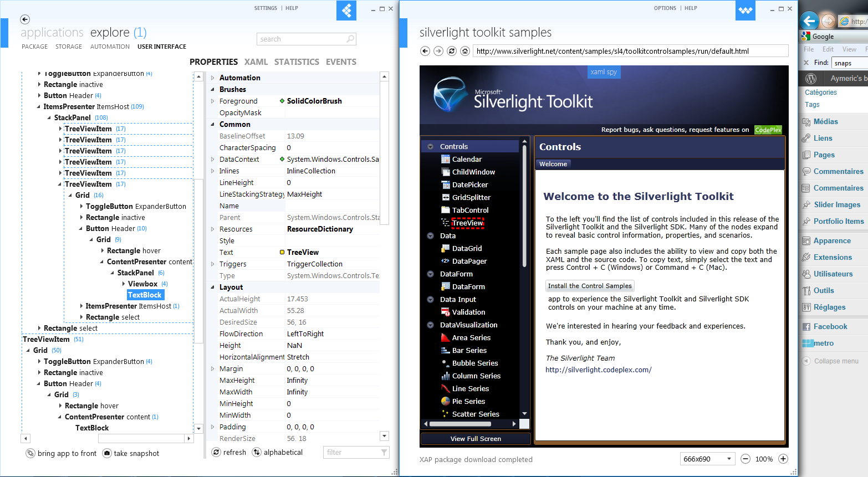868x477 pixels.
Task: Click the GridSplitter control icon
Action: click(445, 197)
